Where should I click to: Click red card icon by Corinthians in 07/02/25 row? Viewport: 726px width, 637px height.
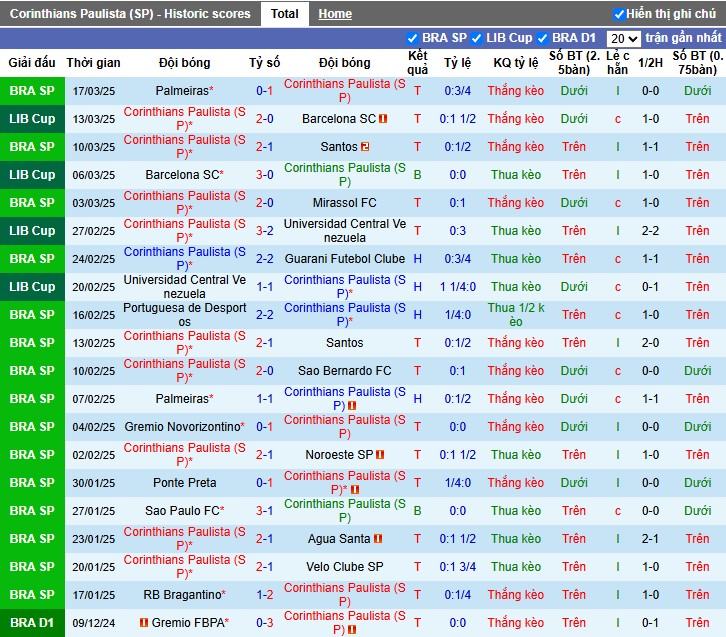click(352, 406)
